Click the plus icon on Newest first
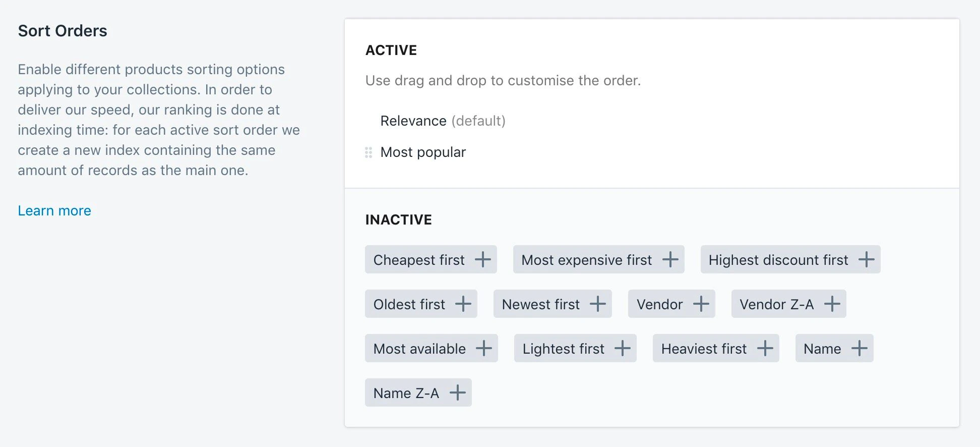This screenshot has width=980, height=447. (x=598, y=304)
